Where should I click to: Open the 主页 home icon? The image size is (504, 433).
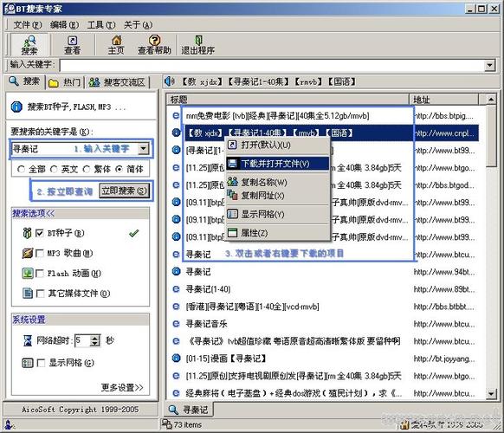(116, 40)
